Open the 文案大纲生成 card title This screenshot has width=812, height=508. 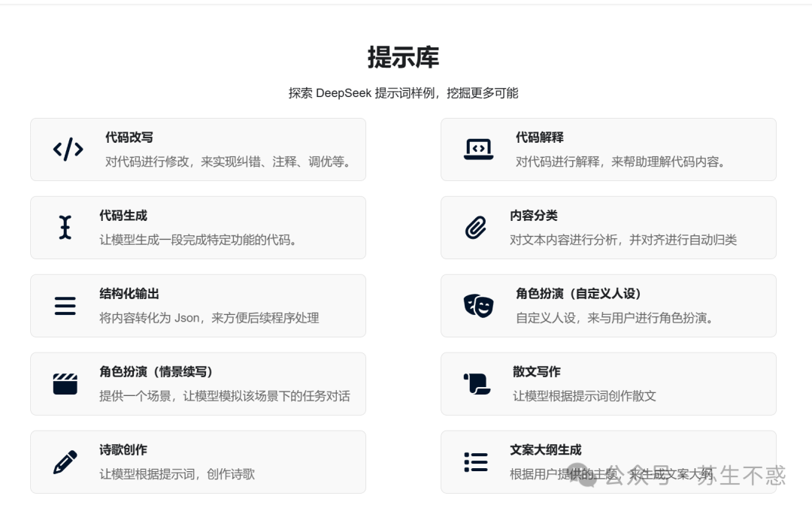pos(546,450)
